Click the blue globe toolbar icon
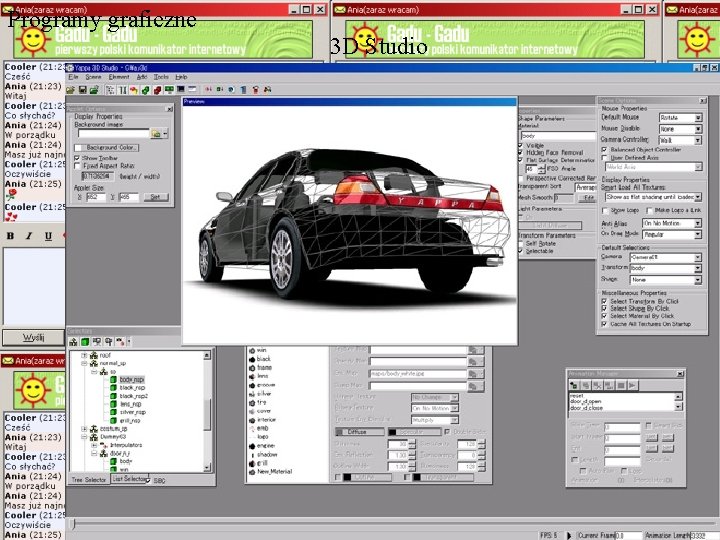 click(x=231, y=90)
